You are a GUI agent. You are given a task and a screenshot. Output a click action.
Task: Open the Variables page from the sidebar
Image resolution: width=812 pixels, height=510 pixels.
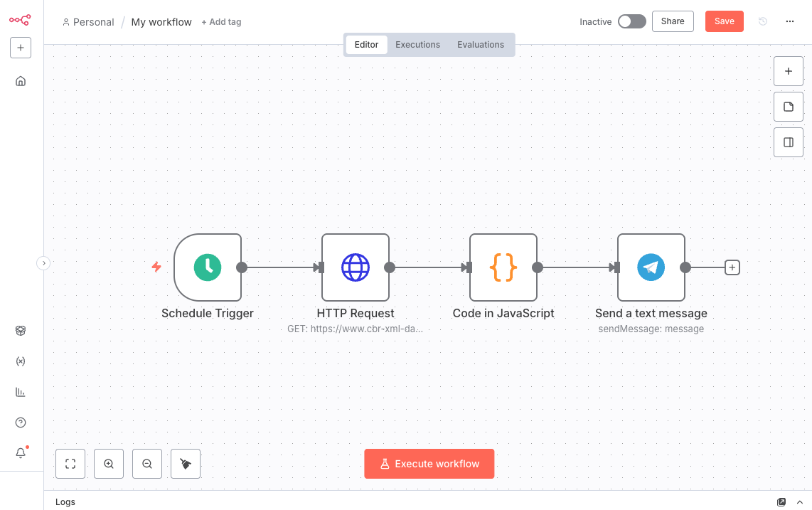coord(21,361)
